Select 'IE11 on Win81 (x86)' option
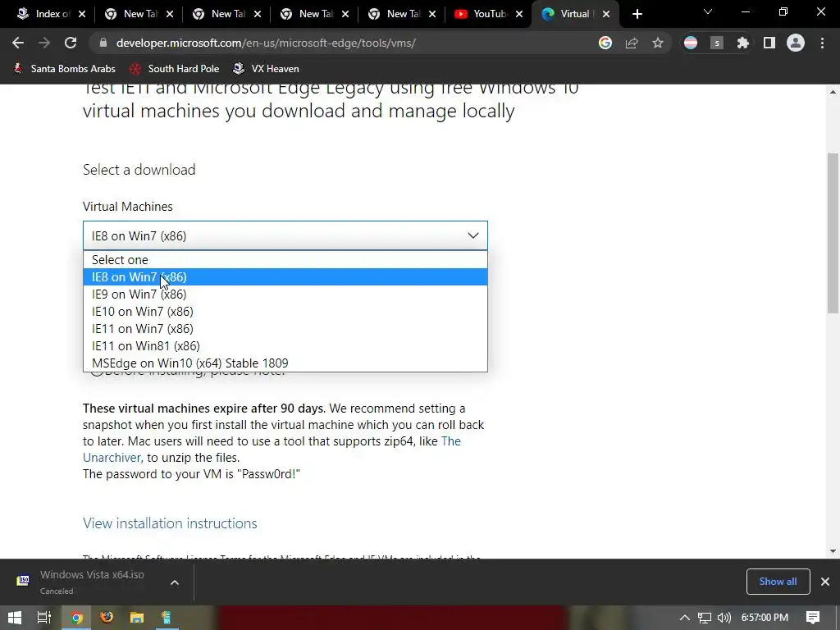Screen dimensions: 840x630 point(285,345)
